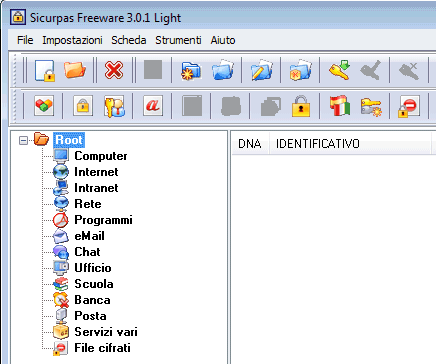Image resolution: width=436 pixels, height=364 pixels.
Task: Collapse the Root tree node
Action: pyautogui.click(x=23, y=140)
